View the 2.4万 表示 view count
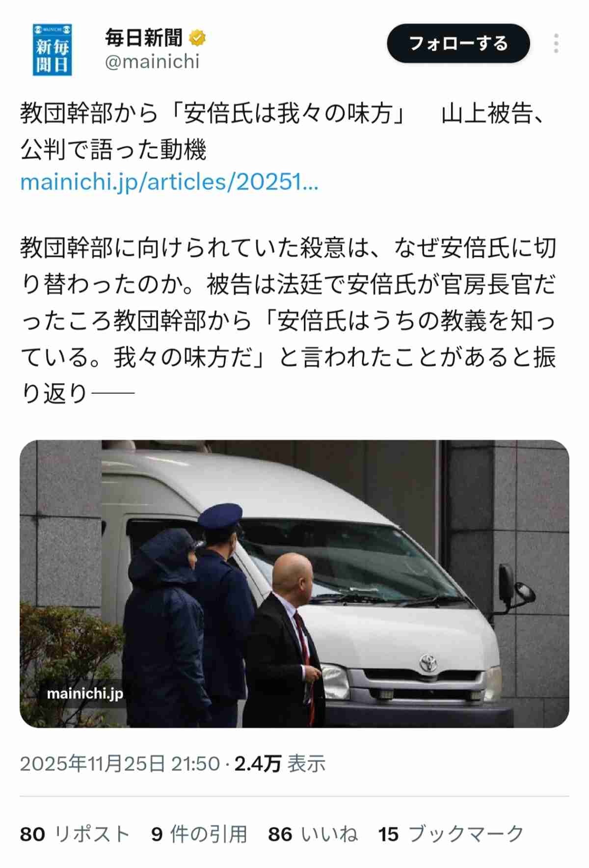Image resolution: width=589 pixels, height=868 pixels. [x=280, y=763]
